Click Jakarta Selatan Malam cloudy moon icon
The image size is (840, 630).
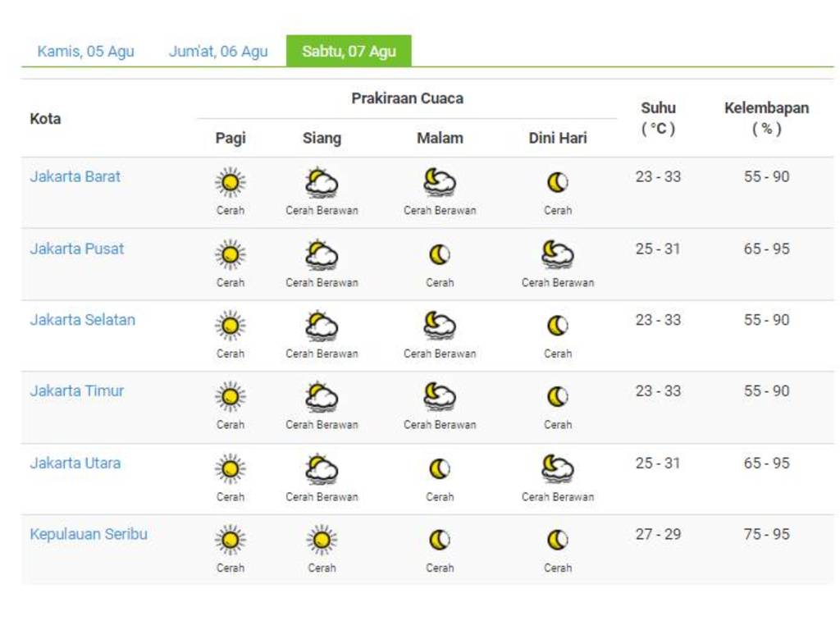pyautogui.click(x=440, y=326)
